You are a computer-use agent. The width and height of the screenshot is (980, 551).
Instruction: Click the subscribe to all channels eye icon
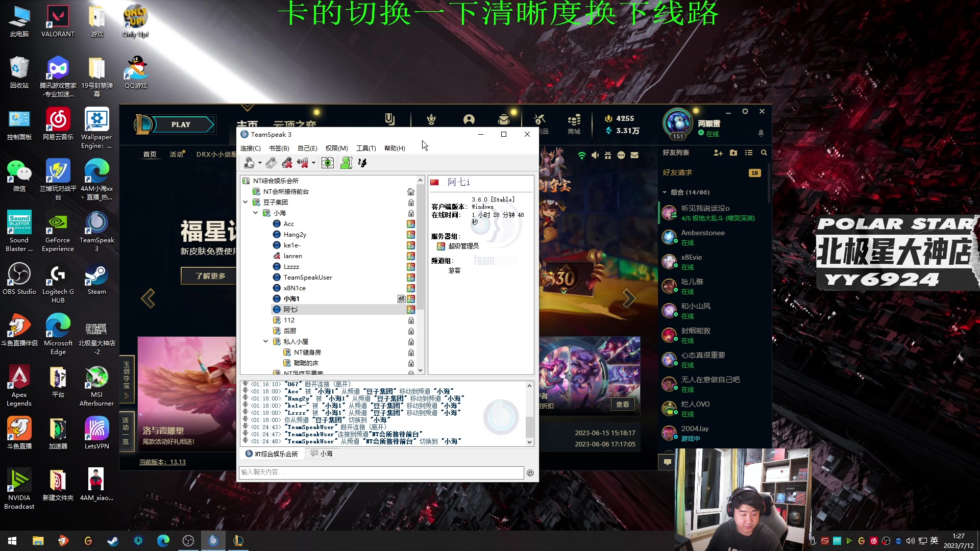point(328,163)
